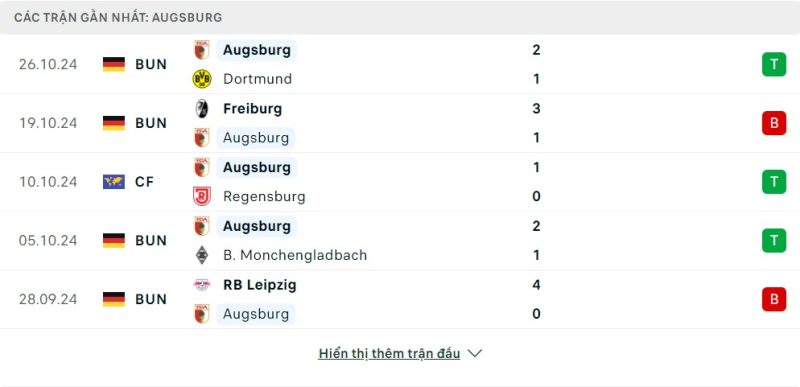Click the B. Monchengladbach crest icon
Viewport: 800px width, 387px height.
202,255
